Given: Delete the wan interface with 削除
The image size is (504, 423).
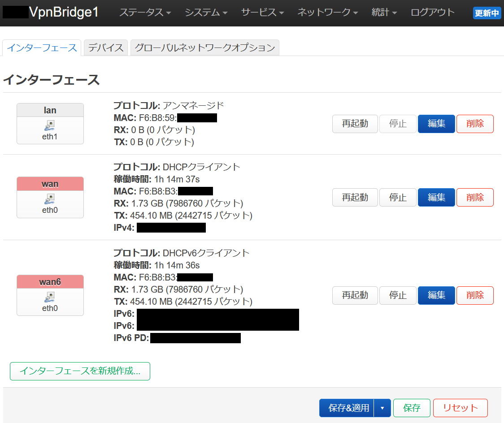Looking at the screenshot, I should [475, 197].
